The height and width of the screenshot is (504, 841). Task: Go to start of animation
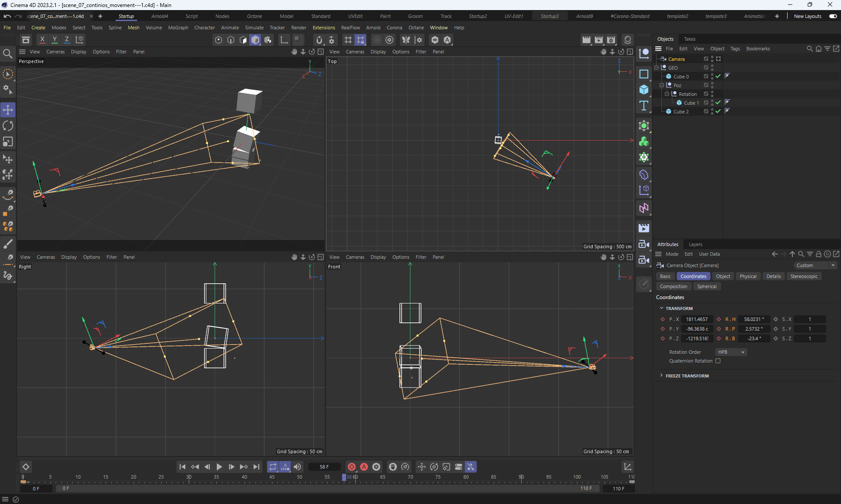182,467
